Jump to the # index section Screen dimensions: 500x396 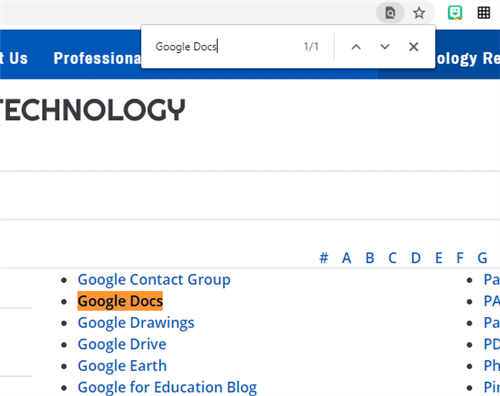(324, 258)
